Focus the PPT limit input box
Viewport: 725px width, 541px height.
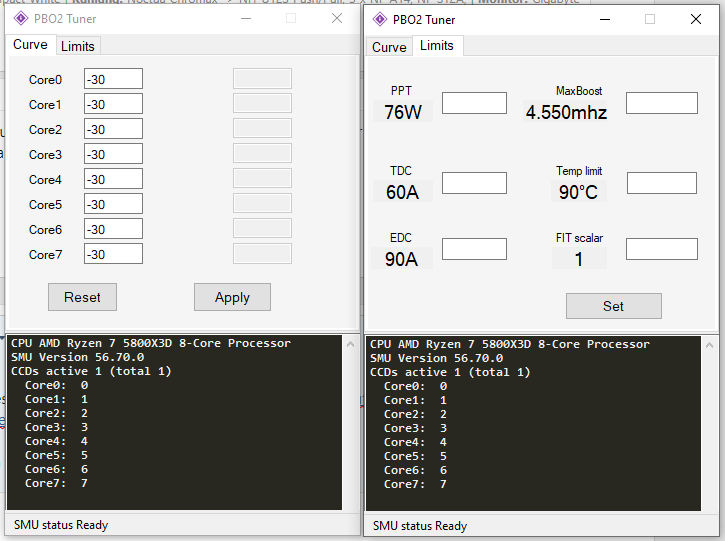[474, 103]
